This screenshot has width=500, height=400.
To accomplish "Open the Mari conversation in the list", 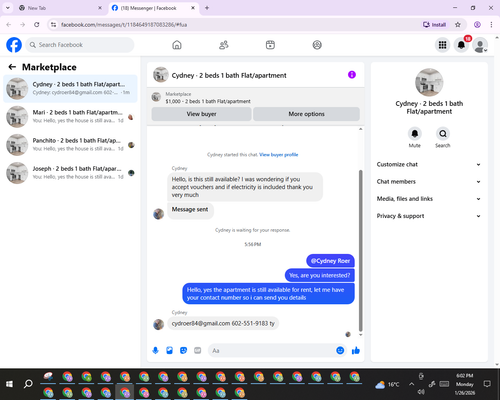I will click(70, 117).
